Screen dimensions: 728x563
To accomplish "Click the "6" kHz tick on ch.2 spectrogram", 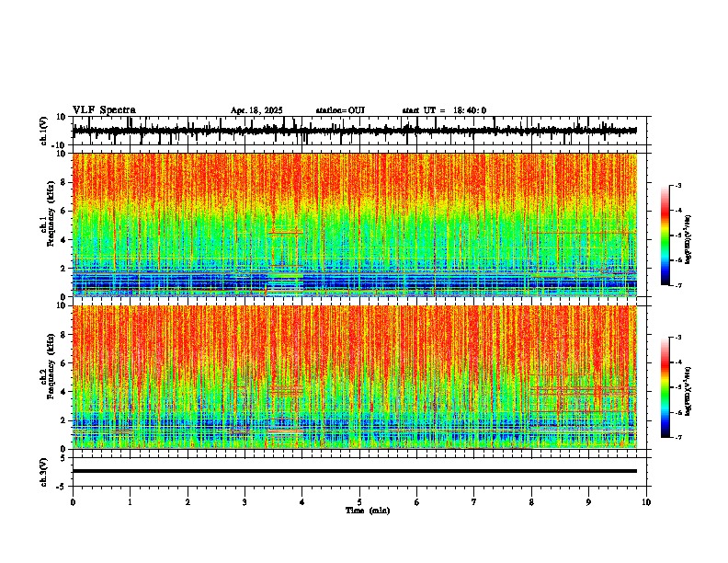I will pos(64,363).
